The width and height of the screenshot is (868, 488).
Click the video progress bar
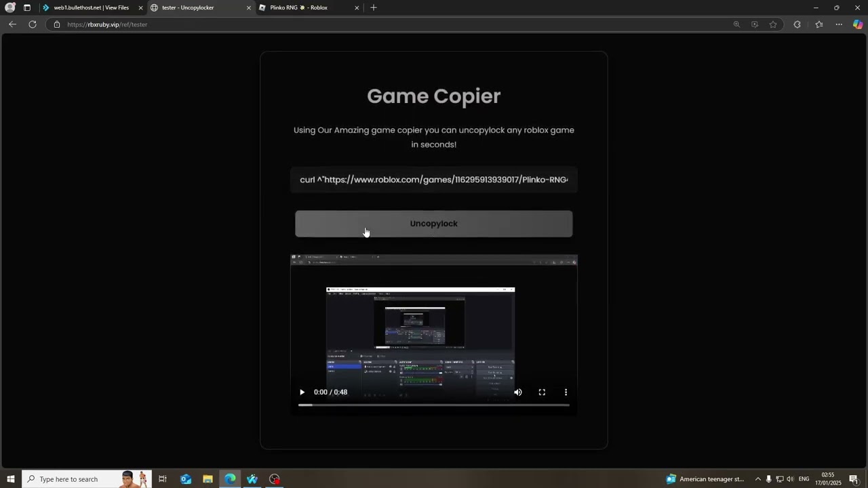point(434,405)
